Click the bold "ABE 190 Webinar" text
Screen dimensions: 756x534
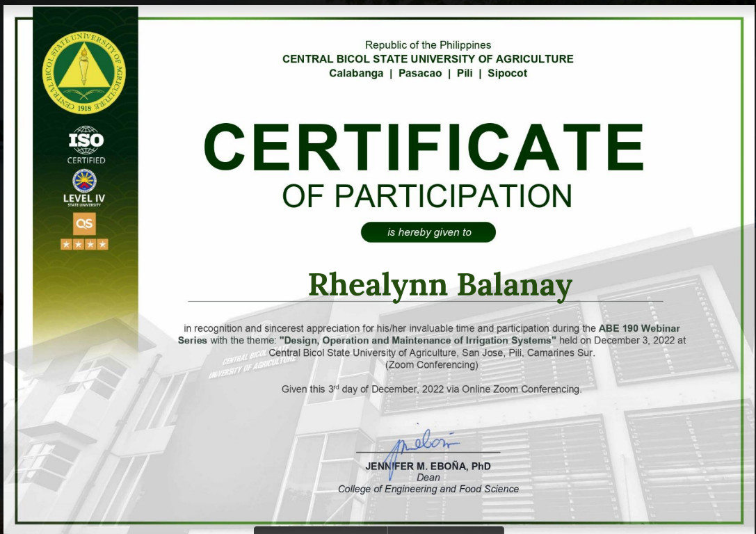(x=639, y=328)
